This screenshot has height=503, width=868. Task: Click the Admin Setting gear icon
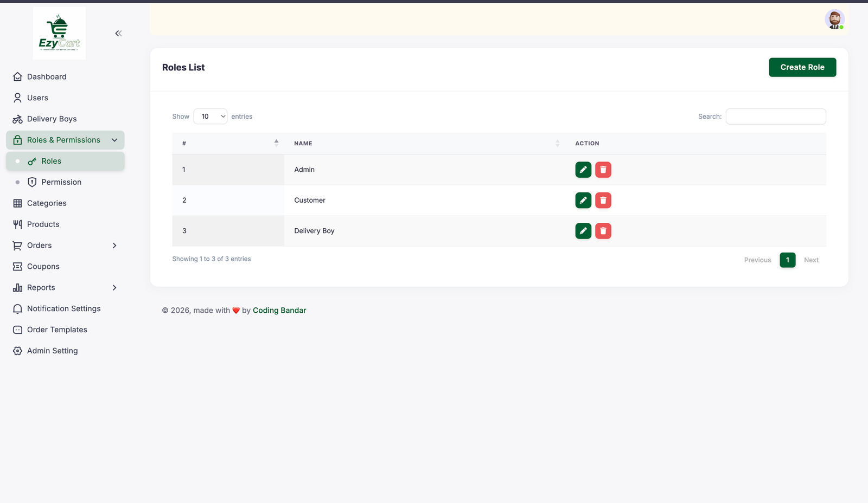coord(17,351)
